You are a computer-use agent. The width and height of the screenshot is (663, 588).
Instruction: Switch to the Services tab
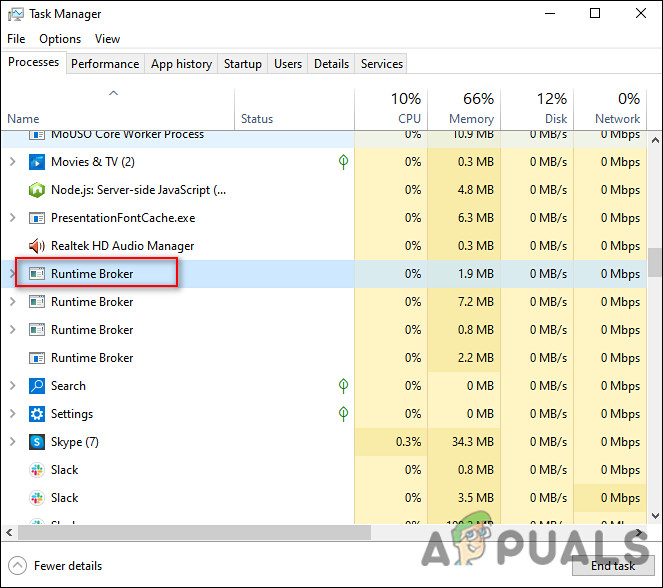(382, 64)
